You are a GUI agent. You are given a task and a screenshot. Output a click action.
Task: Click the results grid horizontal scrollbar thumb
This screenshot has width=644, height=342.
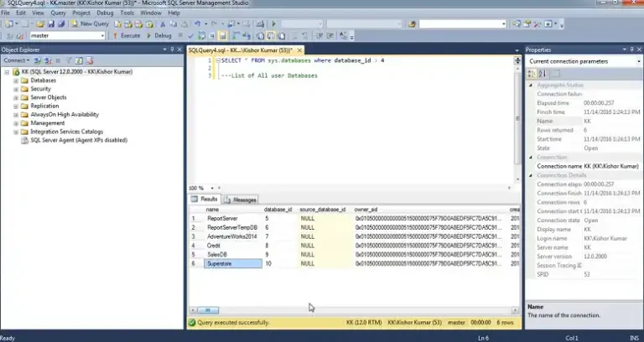tap(208, 310)
